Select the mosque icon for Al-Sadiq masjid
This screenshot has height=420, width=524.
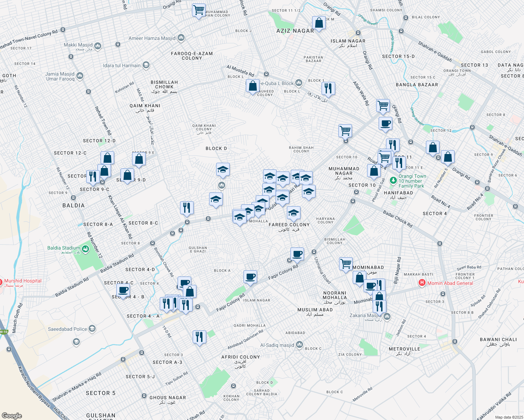point(299,345)
